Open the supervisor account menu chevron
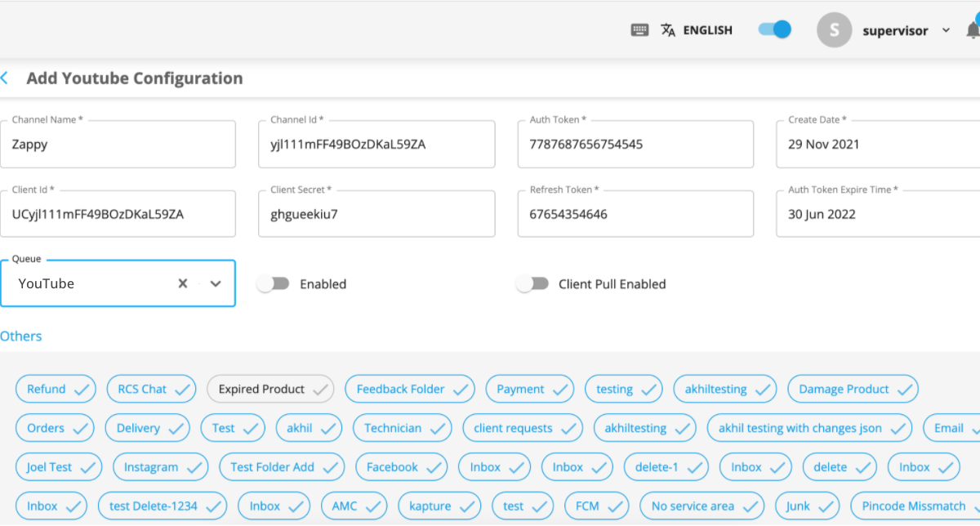 coord(946,30)
